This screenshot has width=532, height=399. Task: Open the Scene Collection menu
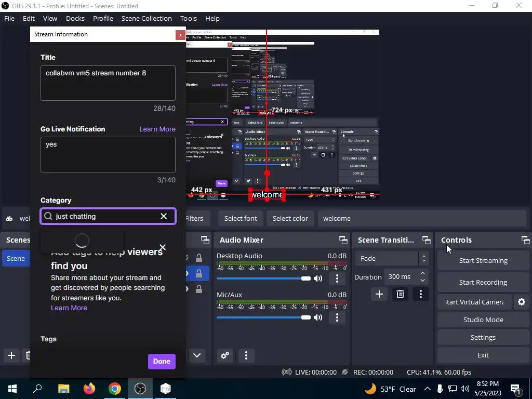click(147, 18)
